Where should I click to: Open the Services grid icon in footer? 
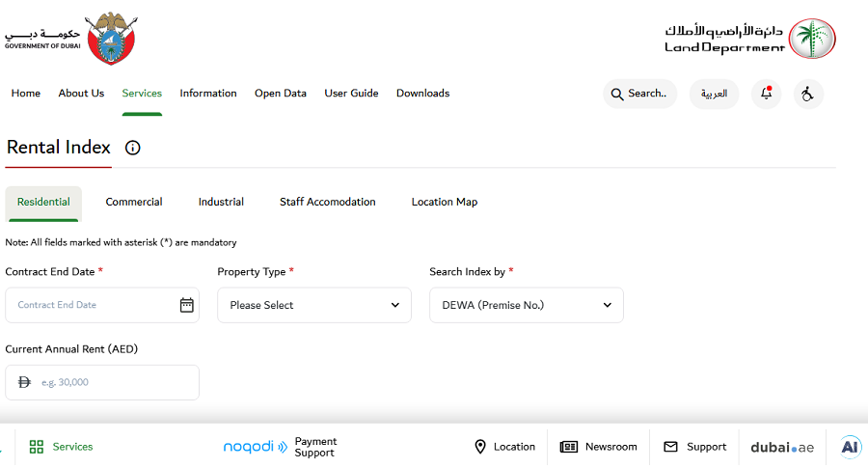coord(37,447)
